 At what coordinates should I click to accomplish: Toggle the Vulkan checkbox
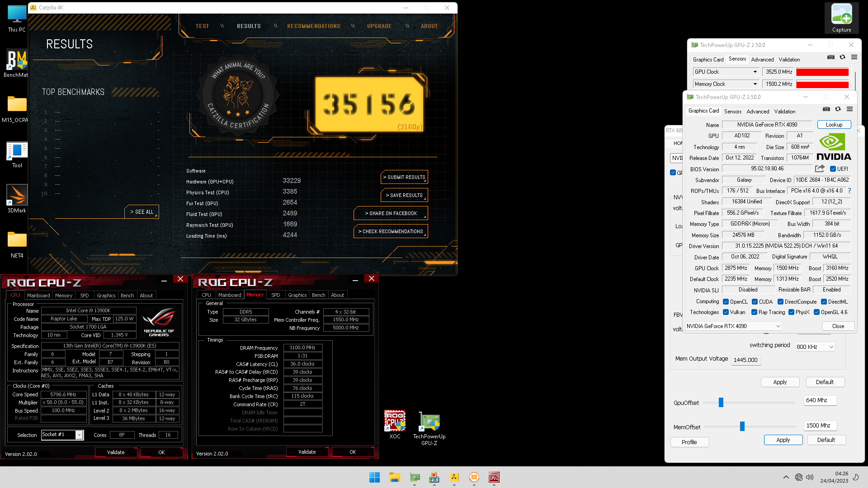point(726,312)
